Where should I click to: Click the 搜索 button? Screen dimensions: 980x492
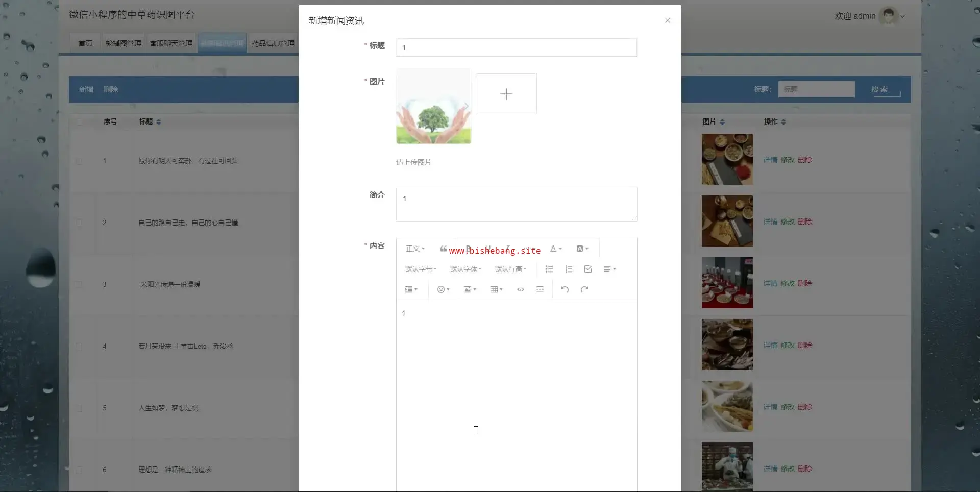[879, 89]
